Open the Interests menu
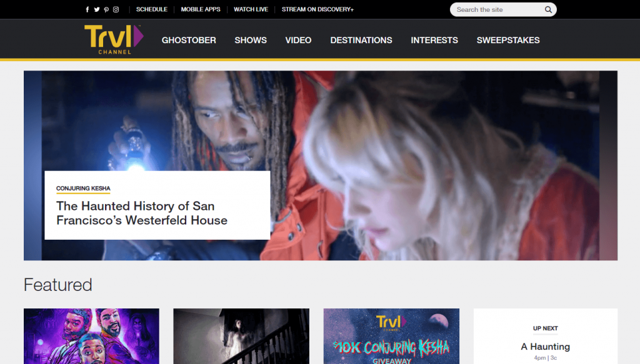 [434, 41]
